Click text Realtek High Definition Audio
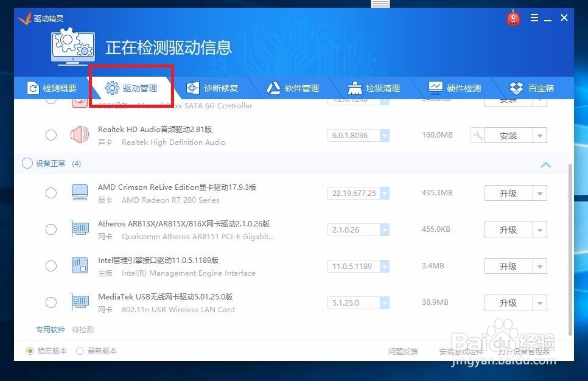 (x=173, y=142)
